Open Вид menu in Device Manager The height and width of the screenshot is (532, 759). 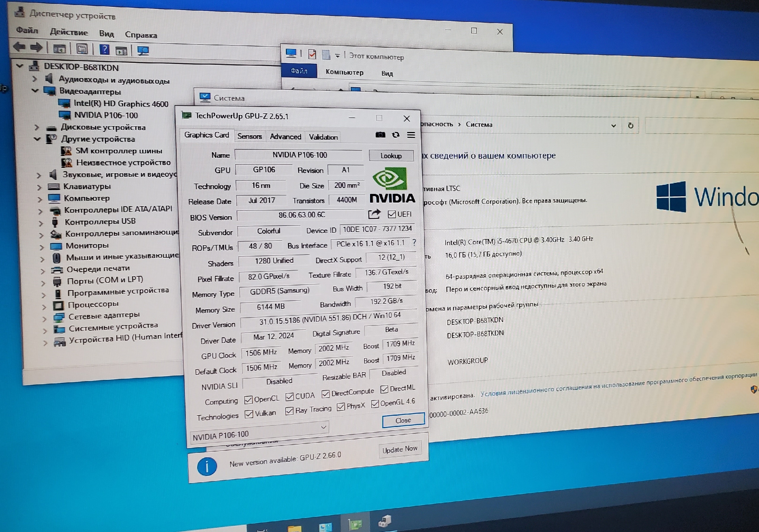pyautogui.click(x=106, y=34)
